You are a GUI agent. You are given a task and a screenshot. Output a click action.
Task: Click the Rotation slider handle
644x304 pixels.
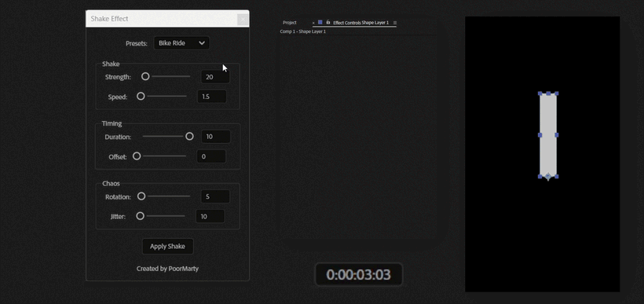[x=141, y=196]
